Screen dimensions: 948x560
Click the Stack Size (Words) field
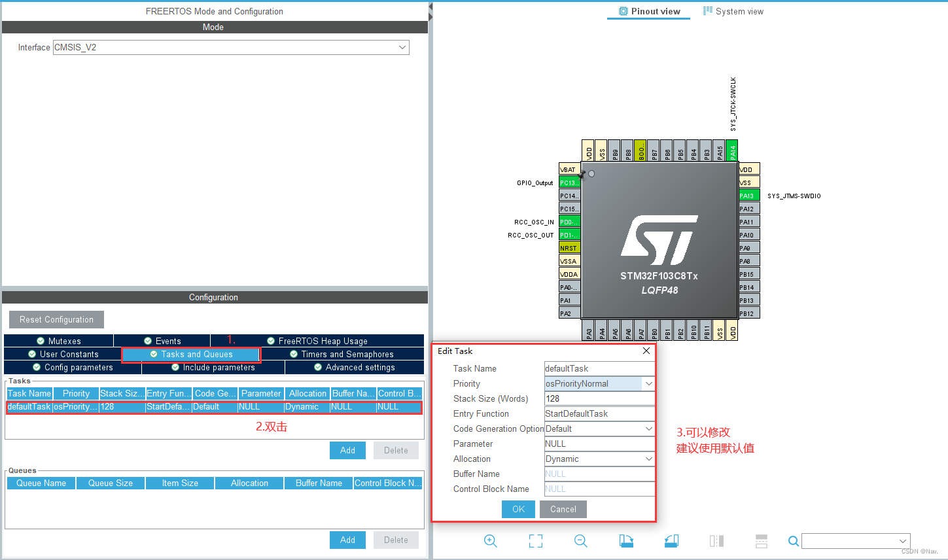click(x=599, y=399)
